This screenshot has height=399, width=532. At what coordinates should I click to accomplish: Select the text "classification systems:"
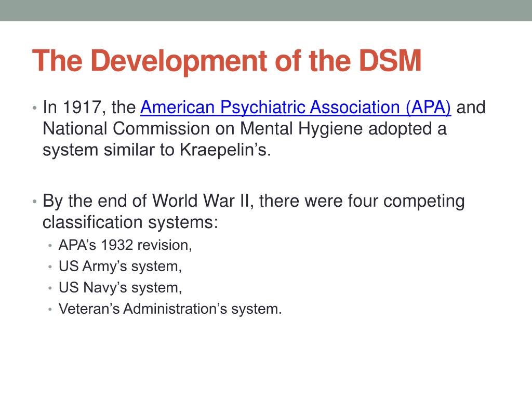tap(130, 222)
